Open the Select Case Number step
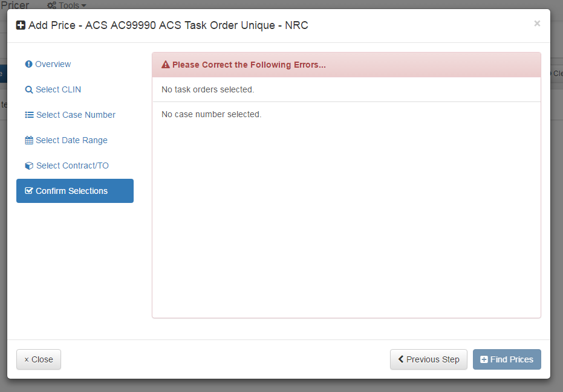Image resolution: width=563 pixels, height=392 pixels. coord(76,115)
